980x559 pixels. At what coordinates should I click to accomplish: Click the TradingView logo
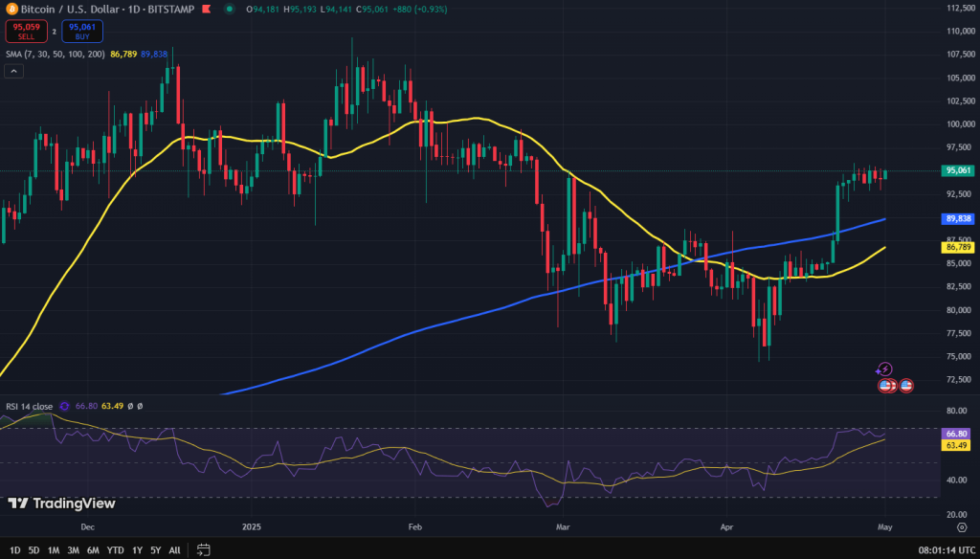(61, 503)
